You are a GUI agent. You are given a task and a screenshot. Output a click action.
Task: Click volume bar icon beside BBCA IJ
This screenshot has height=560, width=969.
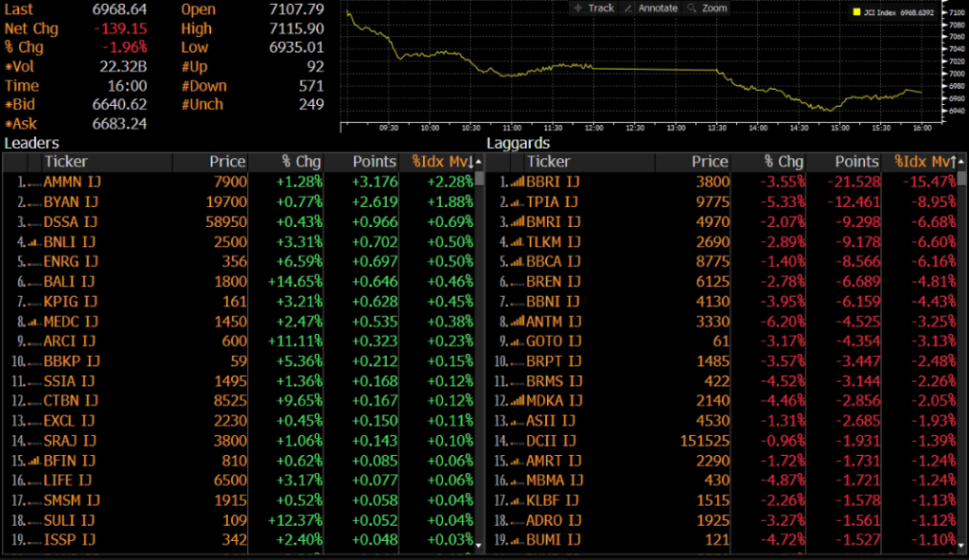[x=518, y=262]
